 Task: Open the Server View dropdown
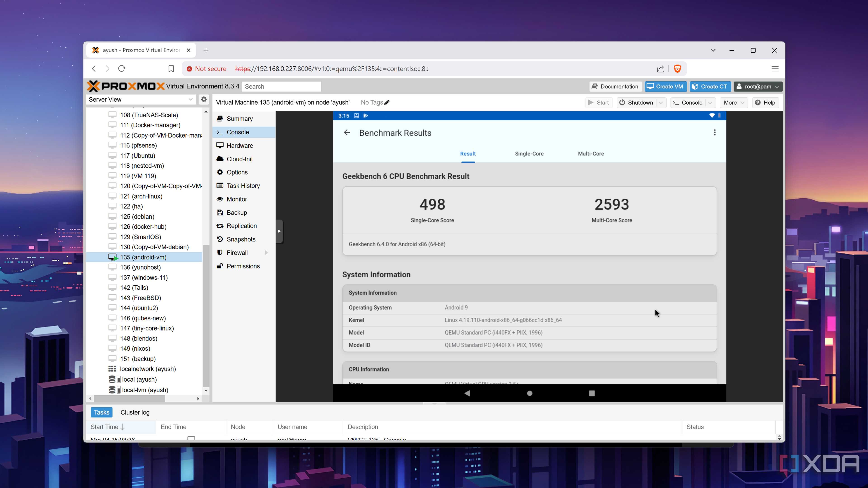(x=141, y=99)
